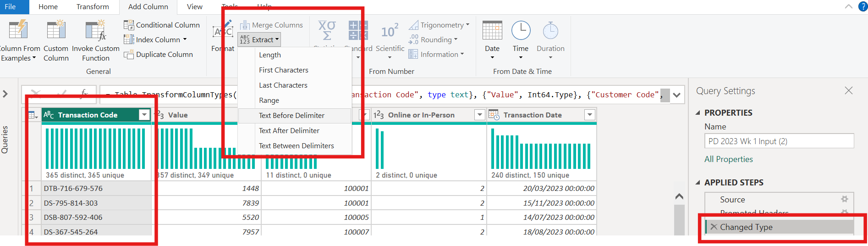Click Column From Examples icon
Viewport: 868px width, 246px height.
coord(18,29)
